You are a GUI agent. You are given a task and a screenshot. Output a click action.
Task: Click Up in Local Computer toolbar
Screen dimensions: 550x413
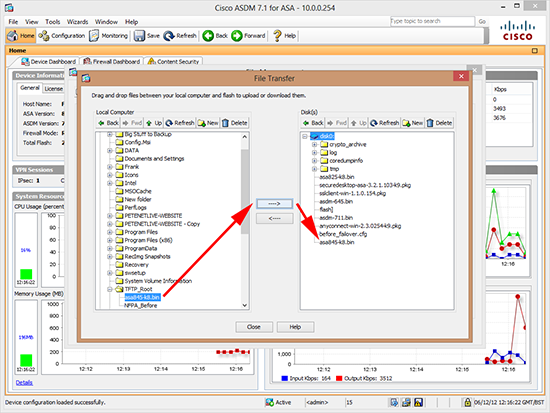coord(154,123)
